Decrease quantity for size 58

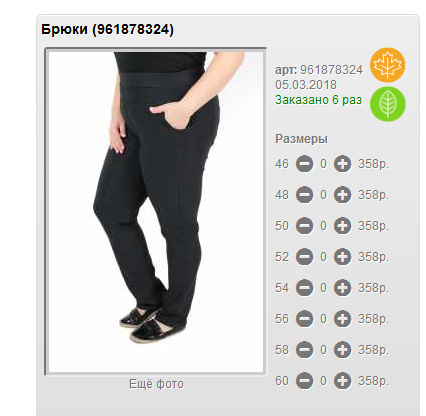coord(304,350)
